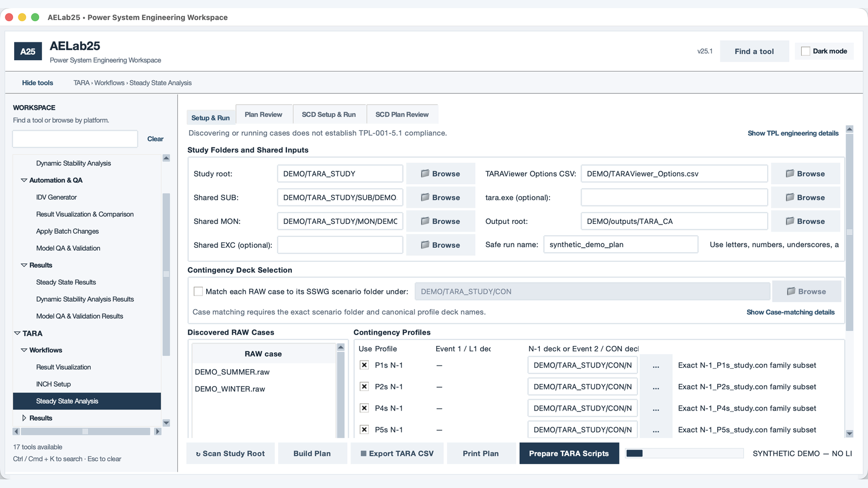Show Case-matching details
The width and height of the screenshot is (868, 488).
[790, 312]
